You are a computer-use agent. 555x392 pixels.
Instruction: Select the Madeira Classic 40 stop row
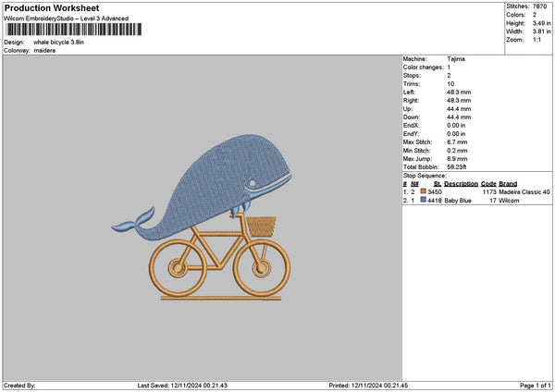[476, 191]
